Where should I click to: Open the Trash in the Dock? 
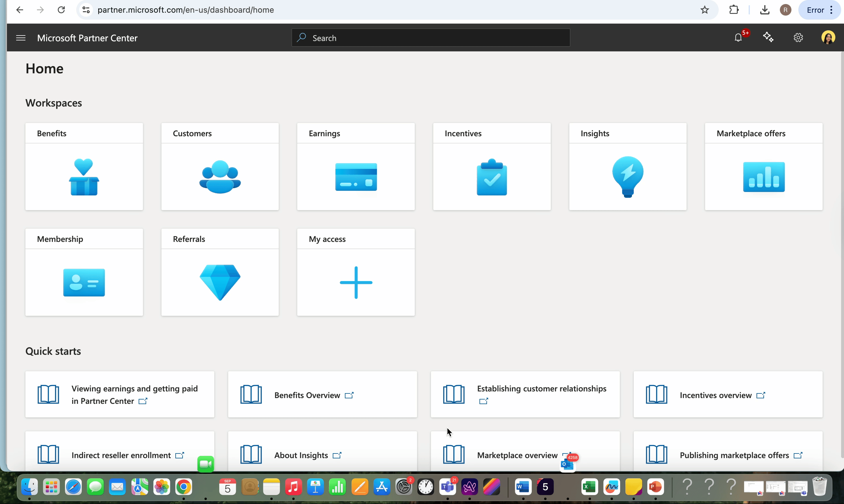point(819,486)
